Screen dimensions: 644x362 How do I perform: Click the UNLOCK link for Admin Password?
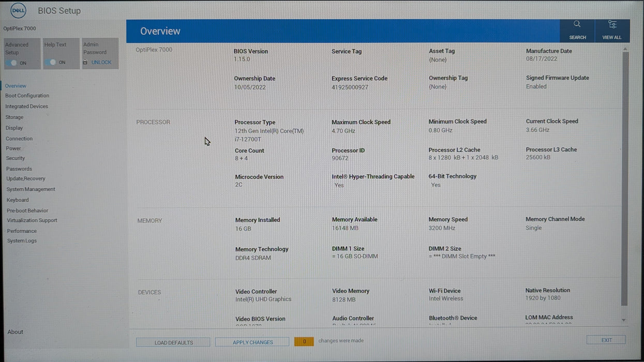tap(101, 62)
